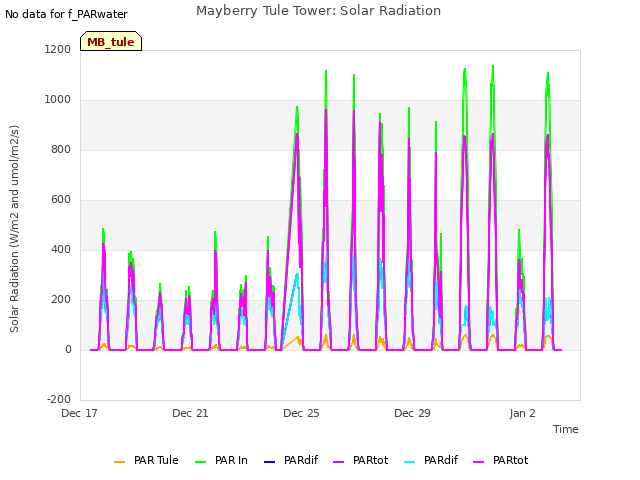Click the cyan blue PARdif color swatch
Image resolution: width=640 pixels, height=480 pixels.
click(x=410, y=462)
